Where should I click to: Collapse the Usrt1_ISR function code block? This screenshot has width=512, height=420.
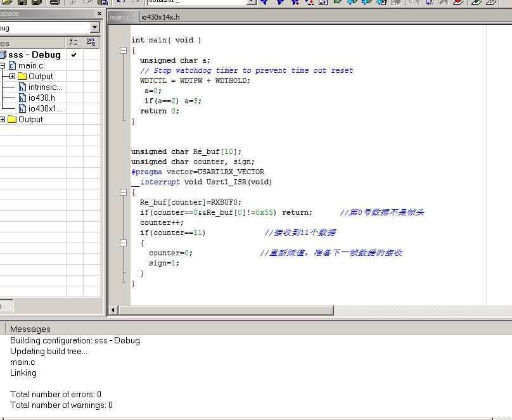(123, 192)
